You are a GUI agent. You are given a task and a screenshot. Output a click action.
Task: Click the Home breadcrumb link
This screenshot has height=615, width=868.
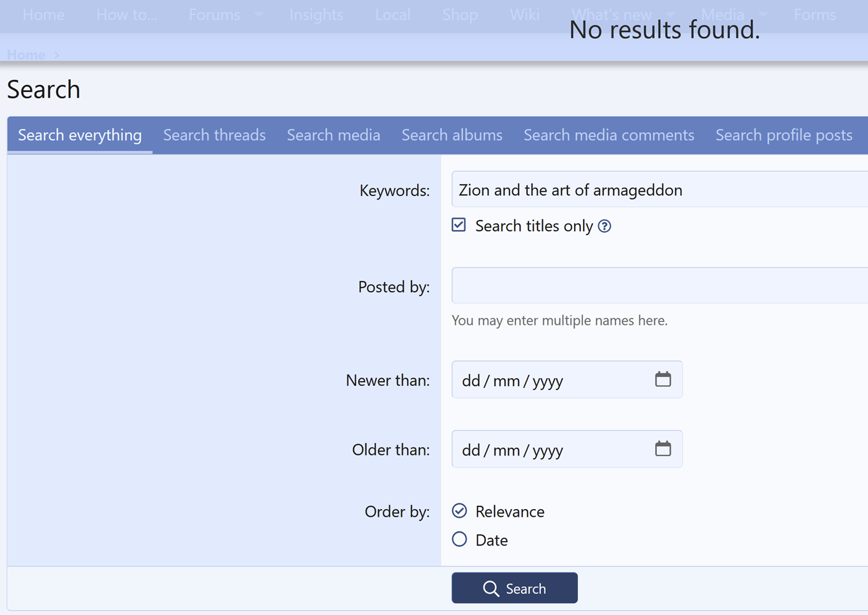26,55
